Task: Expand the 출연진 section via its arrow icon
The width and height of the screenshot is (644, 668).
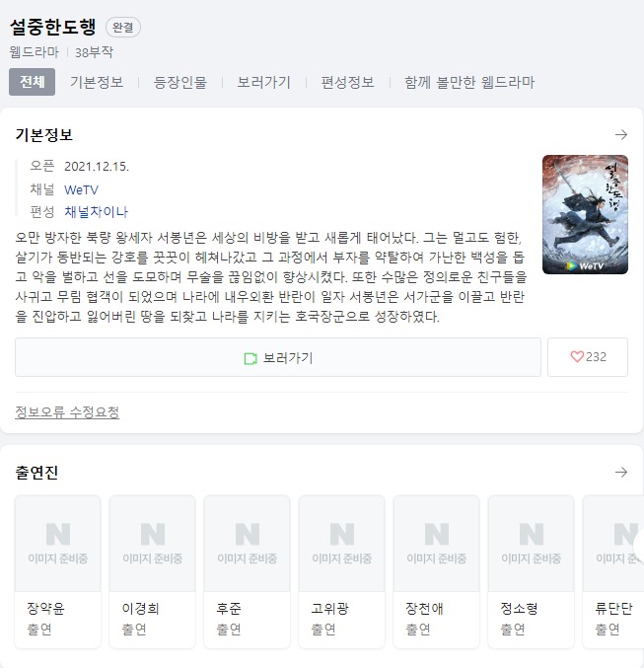Action: (621, 472)
